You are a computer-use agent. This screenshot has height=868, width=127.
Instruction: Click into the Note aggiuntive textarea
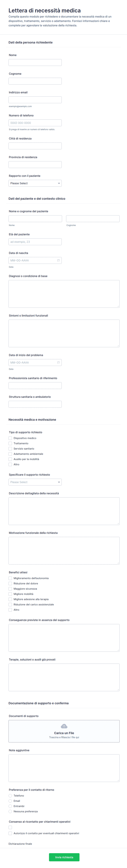(64, 768)
